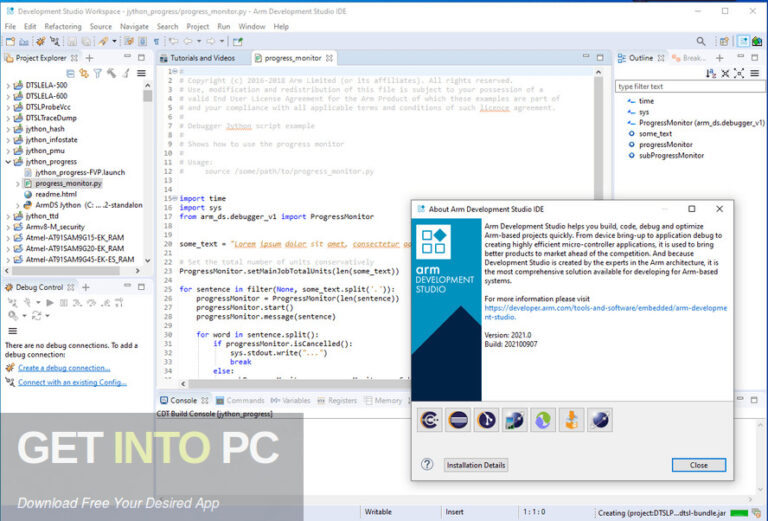Switch to the Commands tab
The height and width of the screenshot is (521, 768).
point(240,401)
